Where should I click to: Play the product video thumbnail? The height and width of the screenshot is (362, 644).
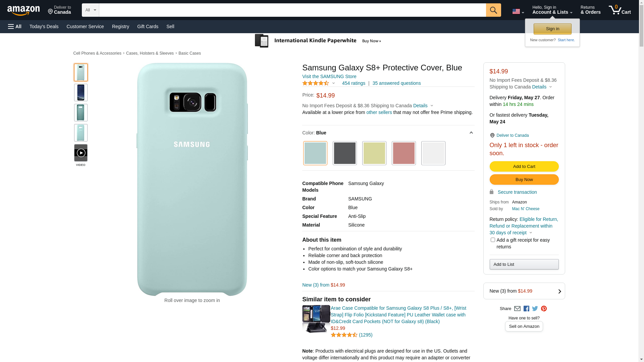click(81, 153)
